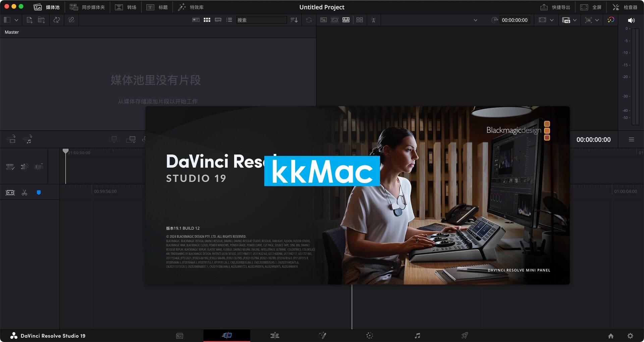Expand the bin list dropdown chevron
The height and width of the screenshot is (342, 644).
point(16,20)
